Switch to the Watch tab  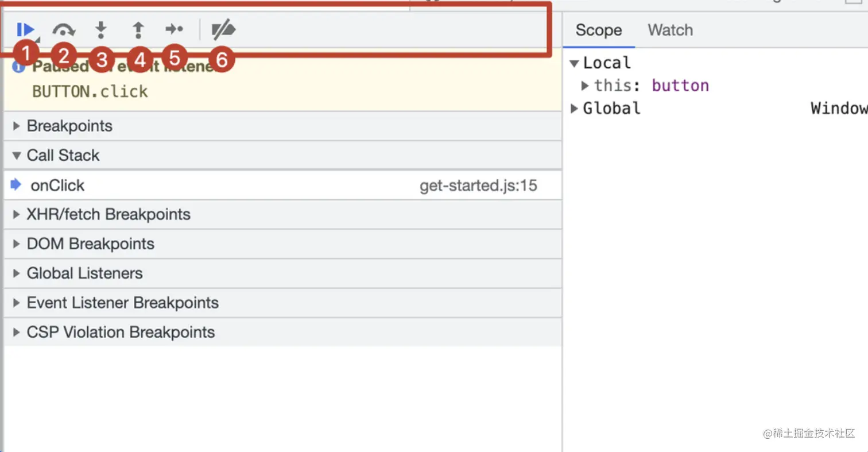(670, 30)
